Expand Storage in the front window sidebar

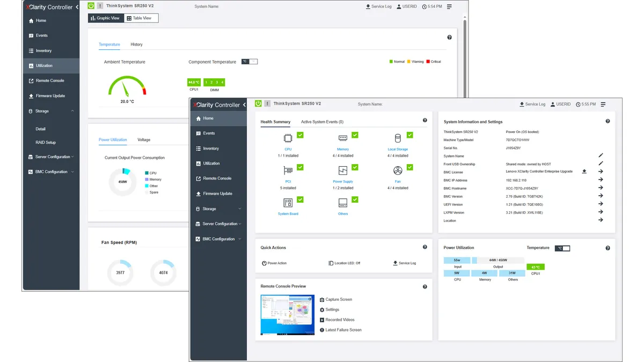240,209
